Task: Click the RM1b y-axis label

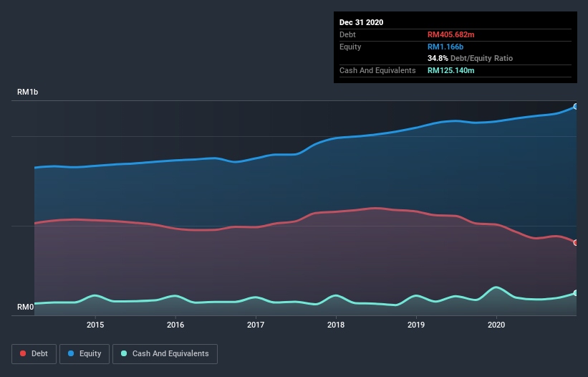Action: [x=27, y=92]
